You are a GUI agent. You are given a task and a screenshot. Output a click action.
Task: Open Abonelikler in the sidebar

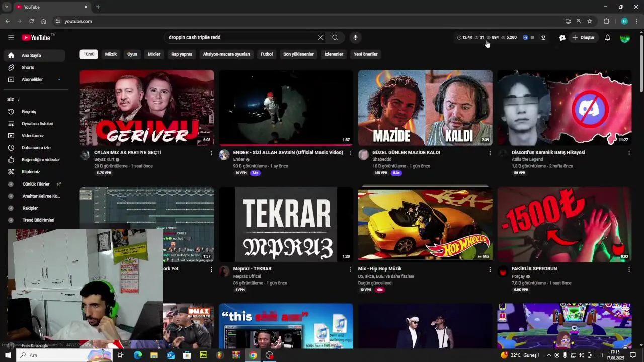(34, 79)
